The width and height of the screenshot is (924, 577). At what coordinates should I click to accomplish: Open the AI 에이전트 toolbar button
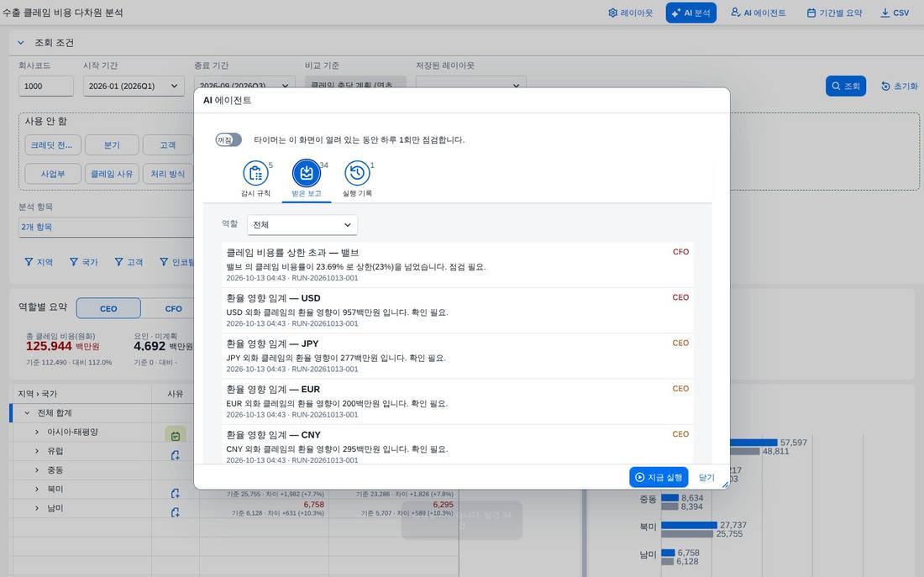tap(758, 13)
